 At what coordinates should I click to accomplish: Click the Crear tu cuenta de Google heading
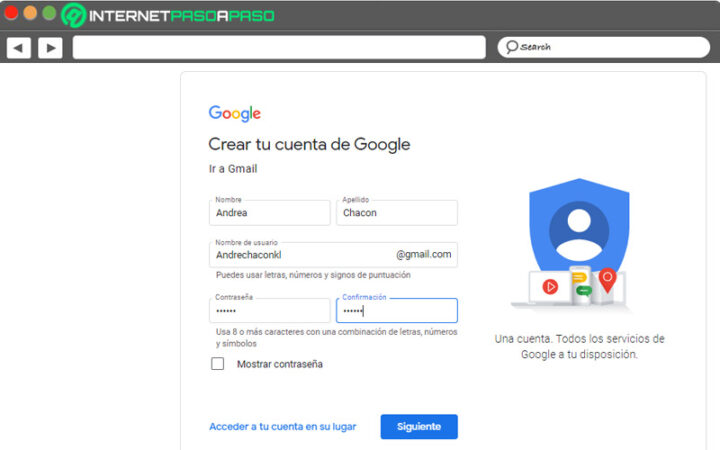click(x=309, y=144)
